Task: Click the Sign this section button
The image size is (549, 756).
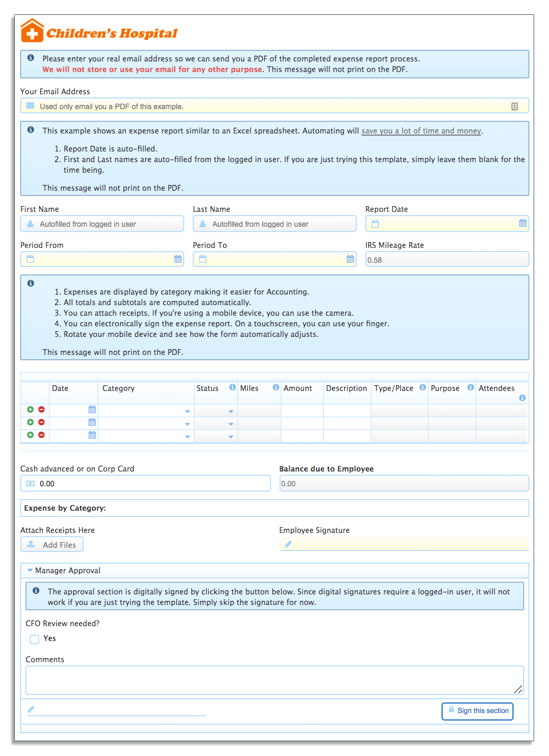Action: [x=478, y=711]
